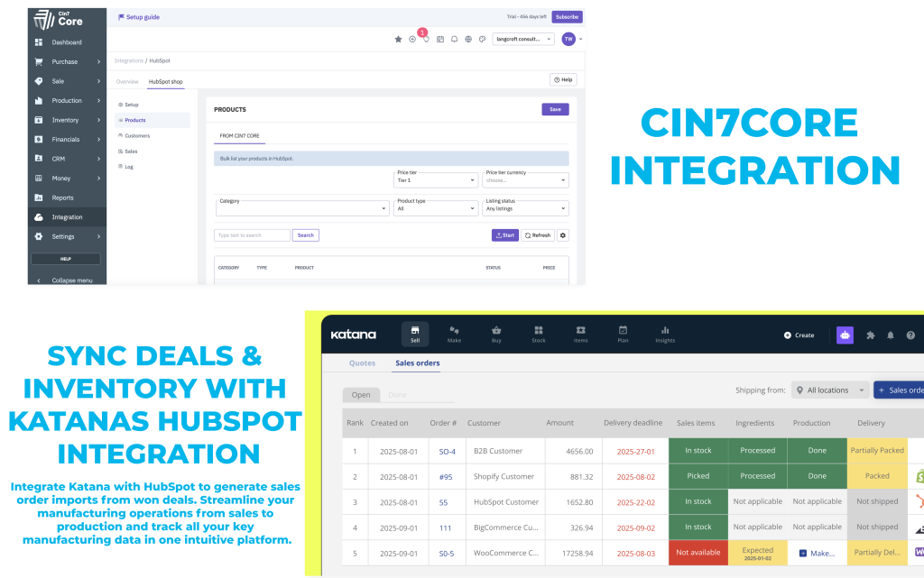Click the question mark help icon in Katana
Viewport: 924px width, 578px height.
point(910,335)
